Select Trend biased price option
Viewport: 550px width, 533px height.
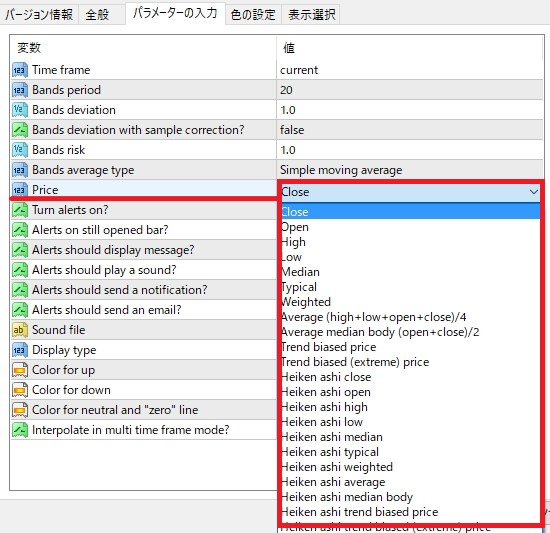[410, 347]
